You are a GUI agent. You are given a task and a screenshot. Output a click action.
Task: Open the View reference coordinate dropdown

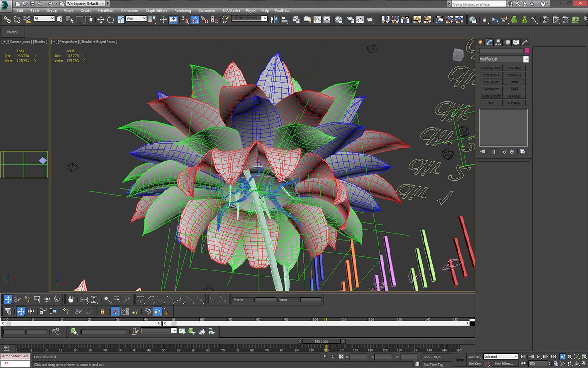(136, 18)
